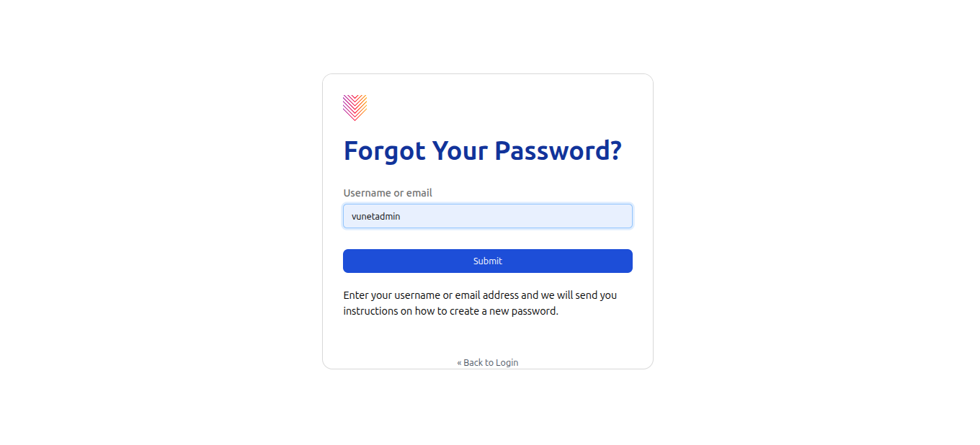Click the 'Username or email' field label
The image size is (980, 445).
(x=388, y=193)
